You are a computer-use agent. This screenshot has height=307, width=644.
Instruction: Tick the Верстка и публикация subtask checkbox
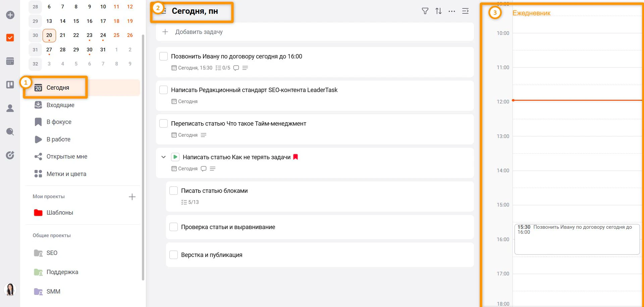point(173,255)
